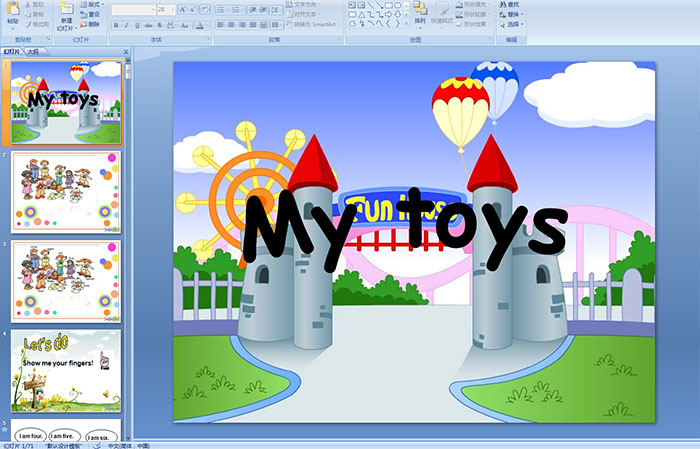
Task: Close the slide thumbnail pane
Action: [x=126, y=52]
